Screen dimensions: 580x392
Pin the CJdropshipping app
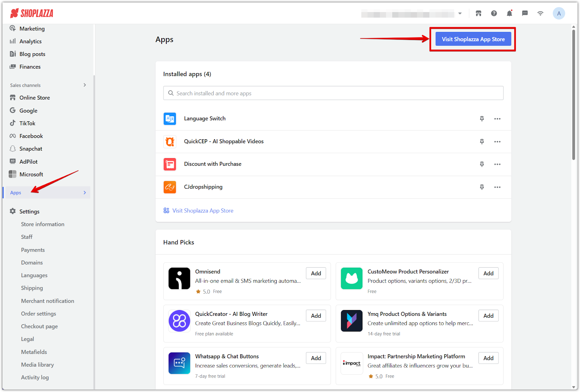pyautogui.click(x=482, y=187)
